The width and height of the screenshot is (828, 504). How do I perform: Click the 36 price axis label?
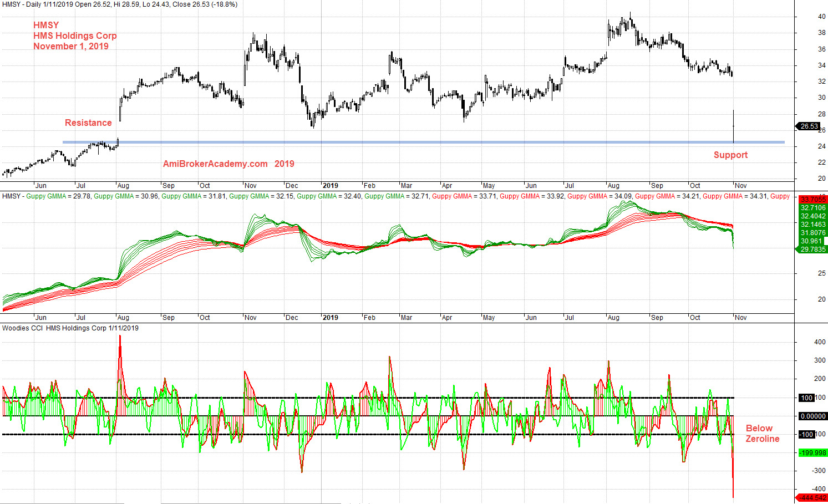pyautogui.click(x=821, y=49)
